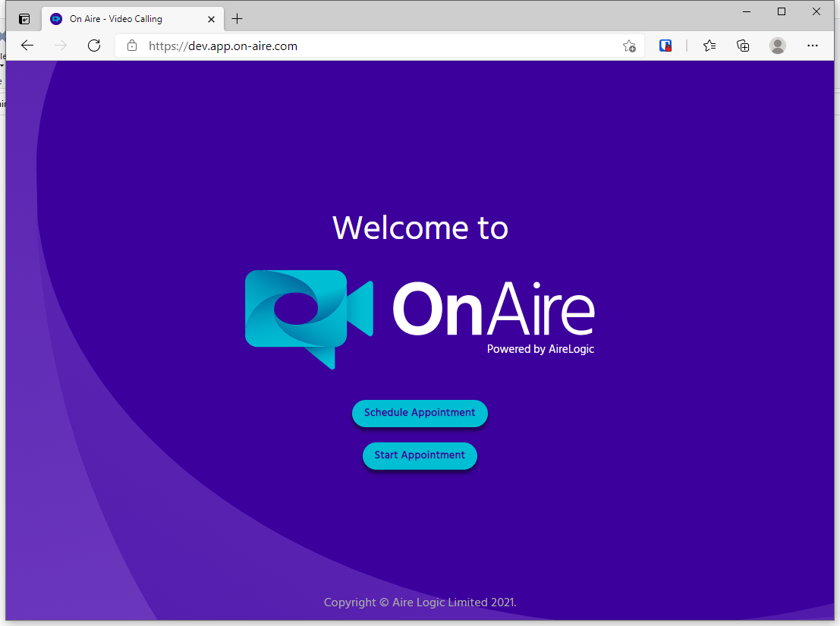The height and width of the screenshot is (626, 840).
Task: Open the Favorites list
Action: [709, 46]
